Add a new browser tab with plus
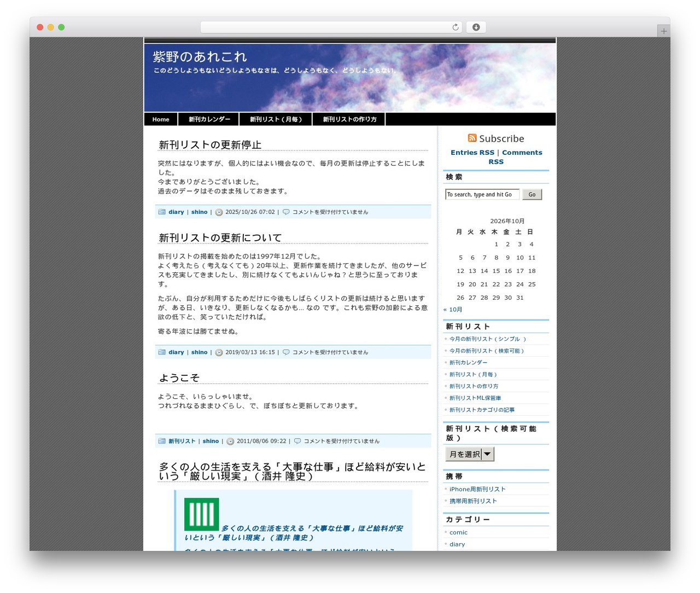This screenshot has height=593, width=700. pos(663,31)
